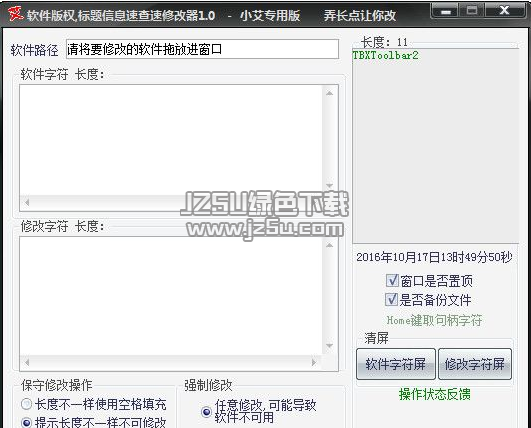Image resolution: width=531 pixels, height=428 pixels.
Task: Select 长度不一样使用空格填充 radio option
Action: 26,404
